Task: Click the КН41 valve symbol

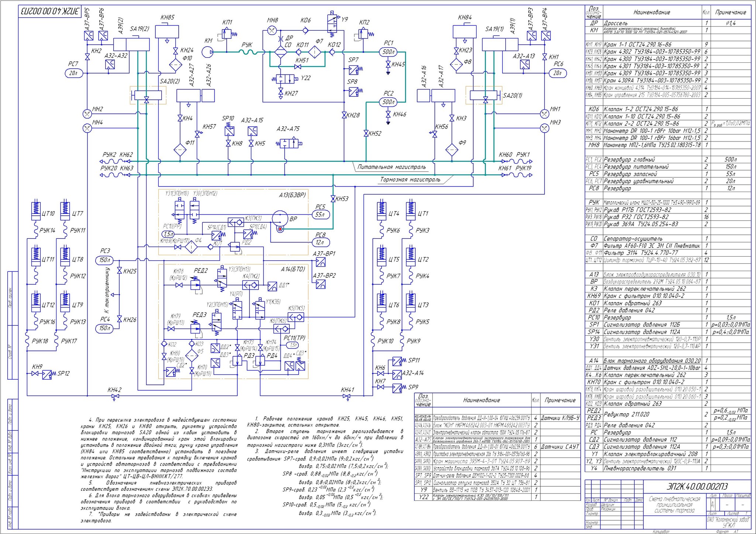Action: (x=346, y=396)
